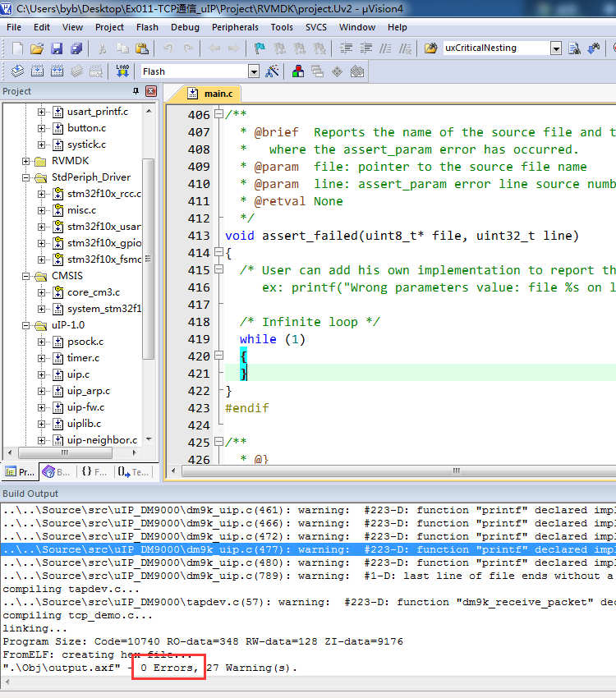The height and width of the screenshot is (698, 616).
Task: Collapse code fold at line 414
Action: point(218,252)
